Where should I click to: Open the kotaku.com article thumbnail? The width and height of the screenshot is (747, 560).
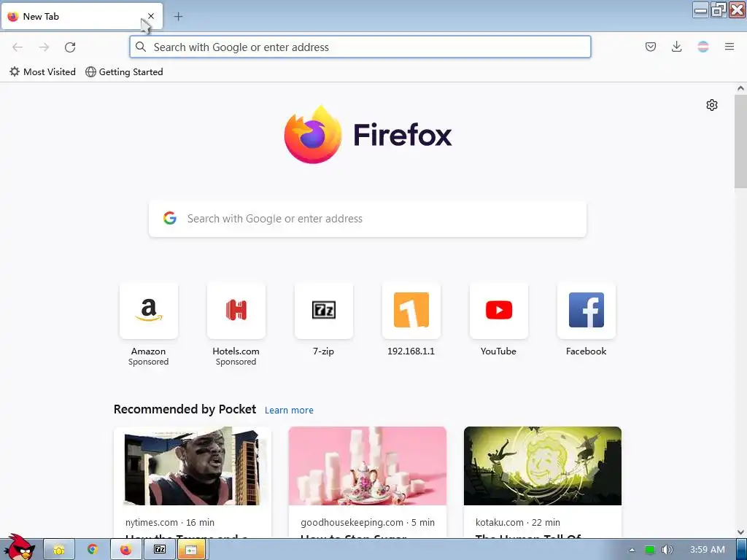click(x=543, y=466)
